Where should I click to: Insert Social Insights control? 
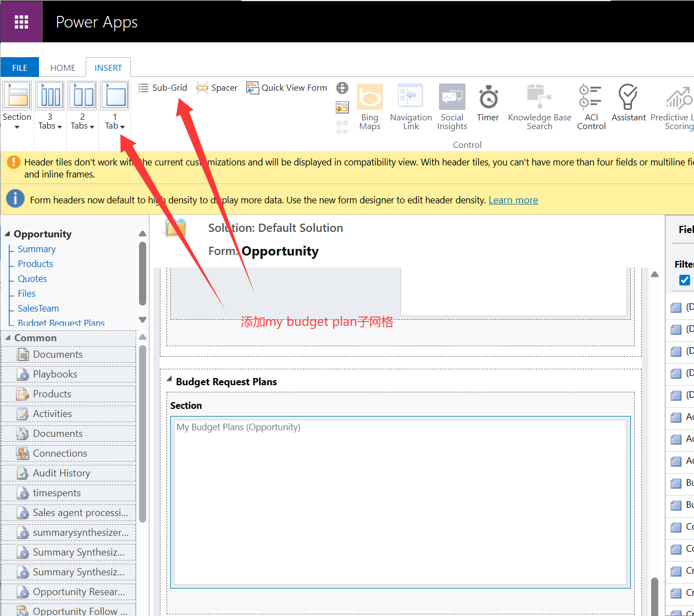tap(452, 107)
